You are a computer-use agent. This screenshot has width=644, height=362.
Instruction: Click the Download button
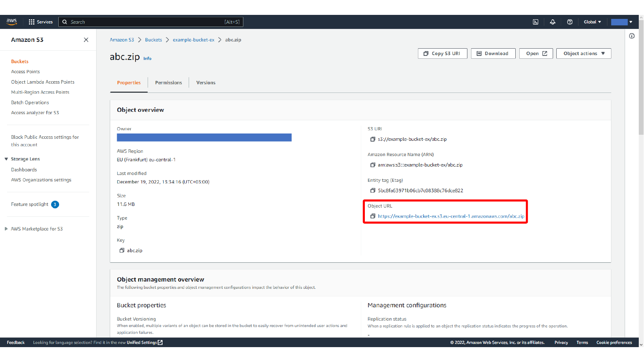493,53
